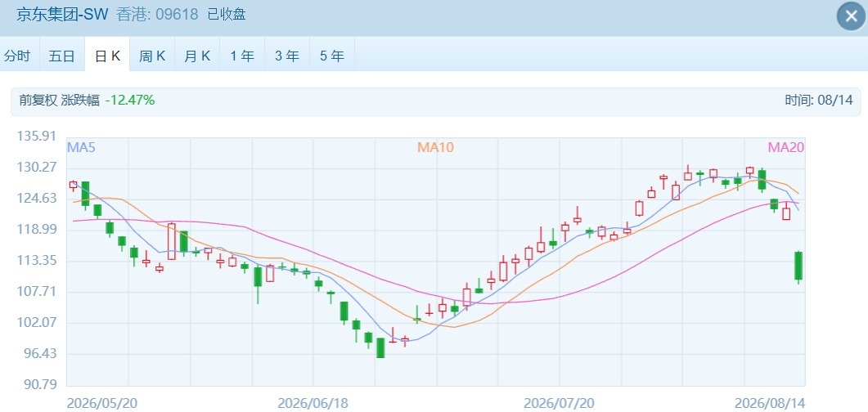
Task: Show the 1年 chart range
Action: point(242,56)
